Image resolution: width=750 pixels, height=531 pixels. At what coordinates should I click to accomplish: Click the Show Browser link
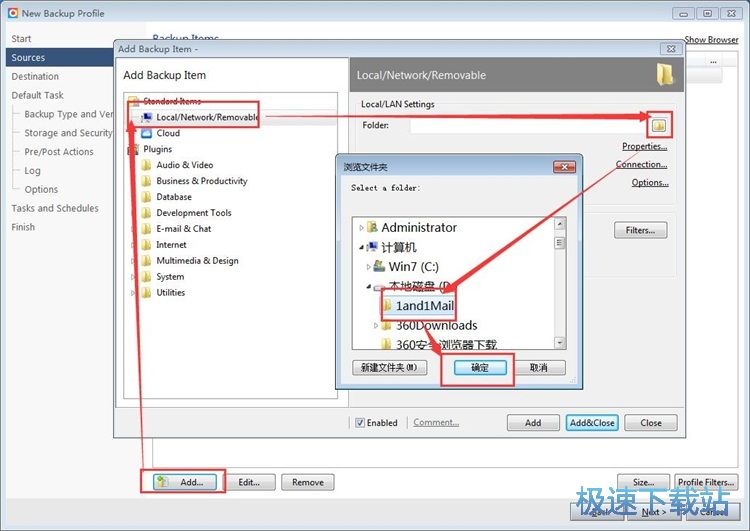(x=711, y=40)
